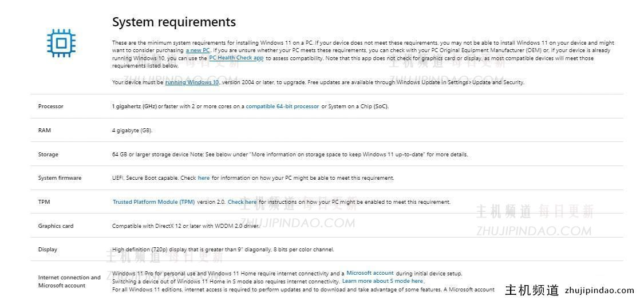This screenshot has height=304, width=644.
Task: Select the RAM row label
Action: pos(45,131)
